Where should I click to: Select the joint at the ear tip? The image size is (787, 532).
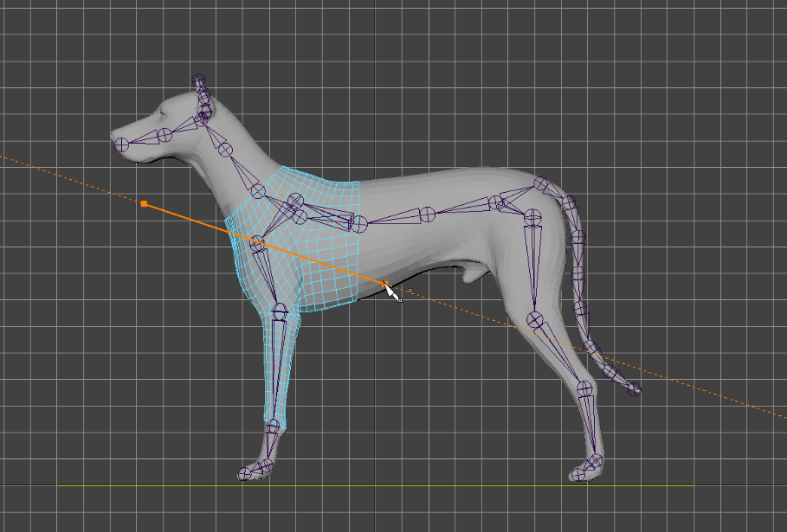[199, 80]
